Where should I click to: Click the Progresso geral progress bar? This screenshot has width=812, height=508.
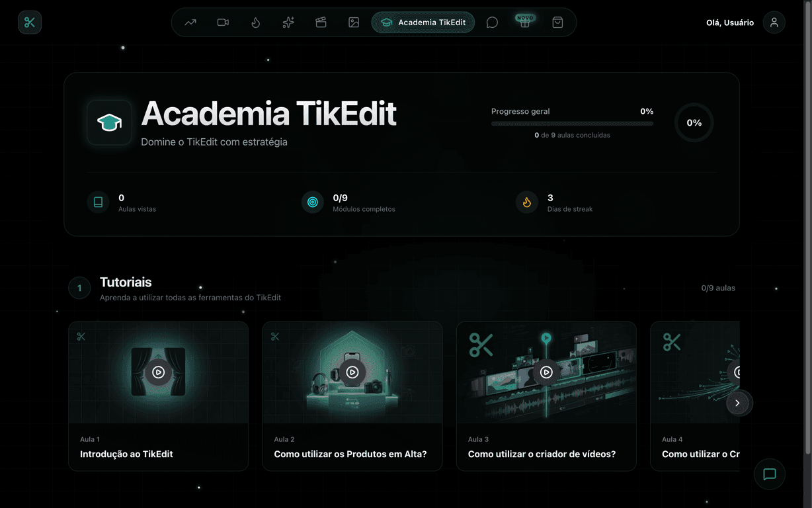572,123
